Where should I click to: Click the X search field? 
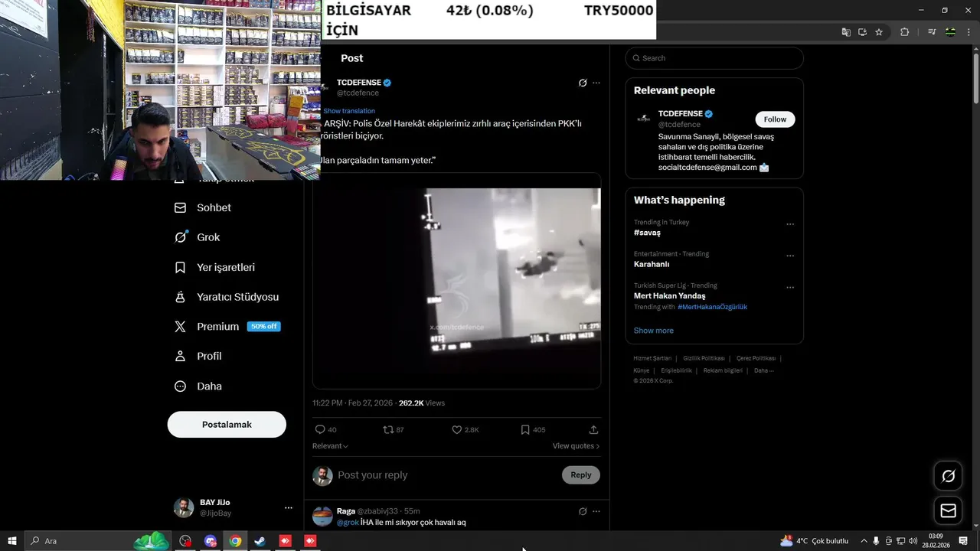(x=714, y=58)
